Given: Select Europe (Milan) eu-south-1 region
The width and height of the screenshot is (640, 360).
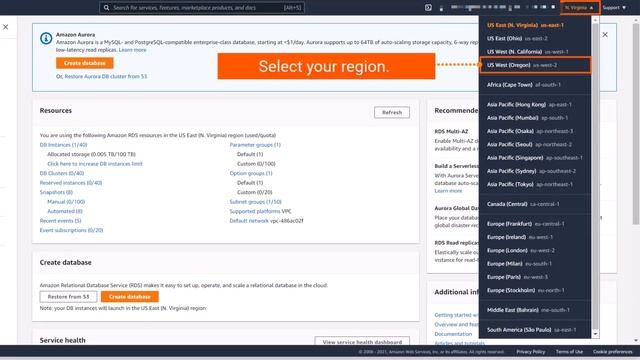Looking at the screenshot, I should click(x=519, y=264).
